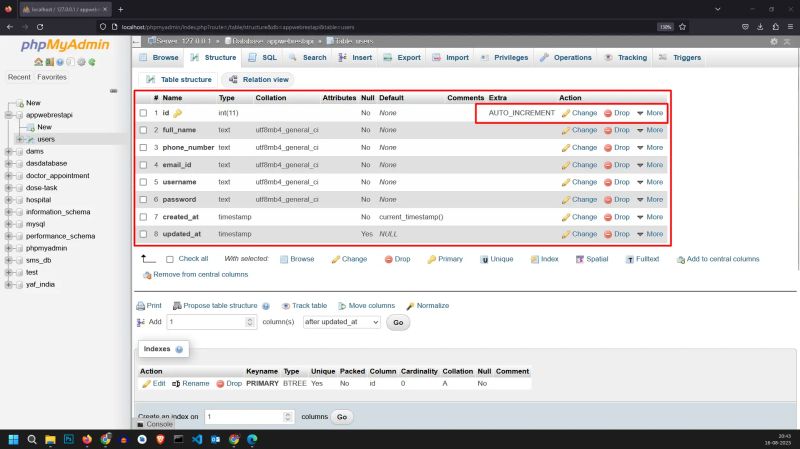The height and width of the screenshot is (449, 800).
Task: Check the phone_number column checkbox
Action: [143, 148]
